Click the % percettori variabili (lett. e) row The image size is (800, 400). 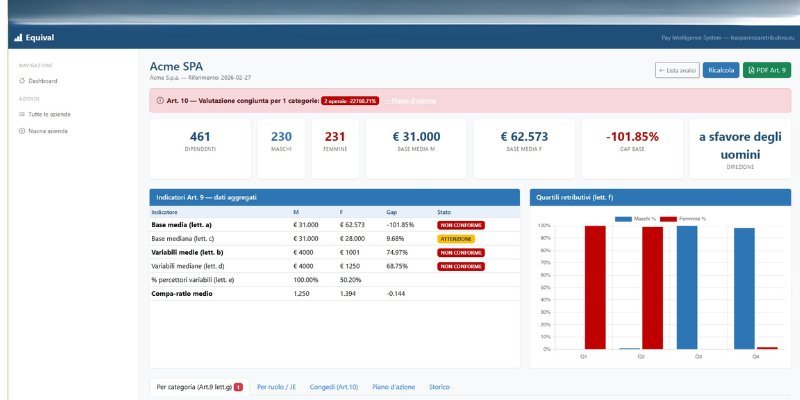pyautogui.click(x=335, y=280)
